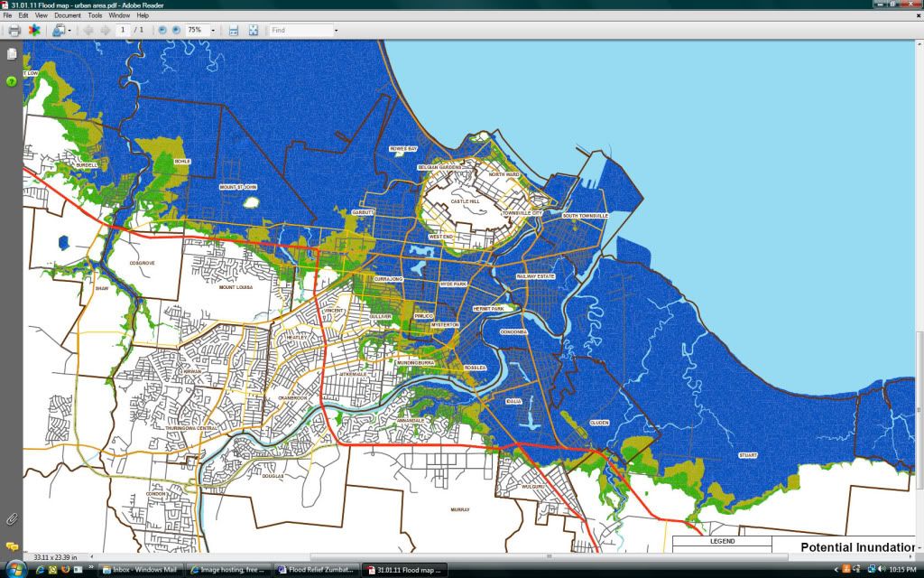924x578 pixels.
Task: Click inside the Find text field
Action: point(300,30)
